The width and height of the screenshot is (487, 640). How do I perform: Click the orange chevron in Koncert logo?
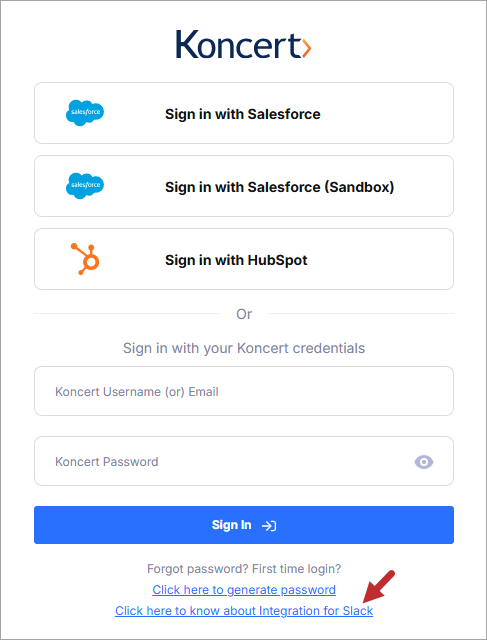pyautogui.click(x=307, y=48)
